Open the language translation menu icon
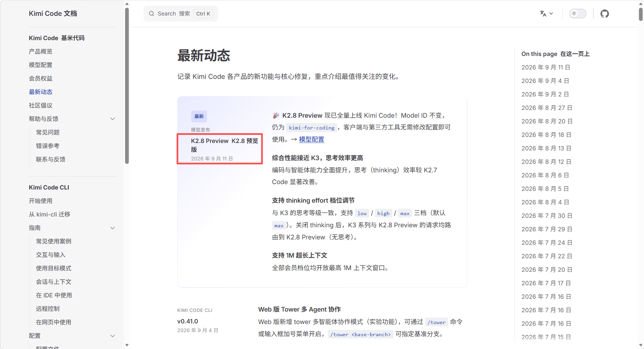Screen dimensions: 644x349 543,13
